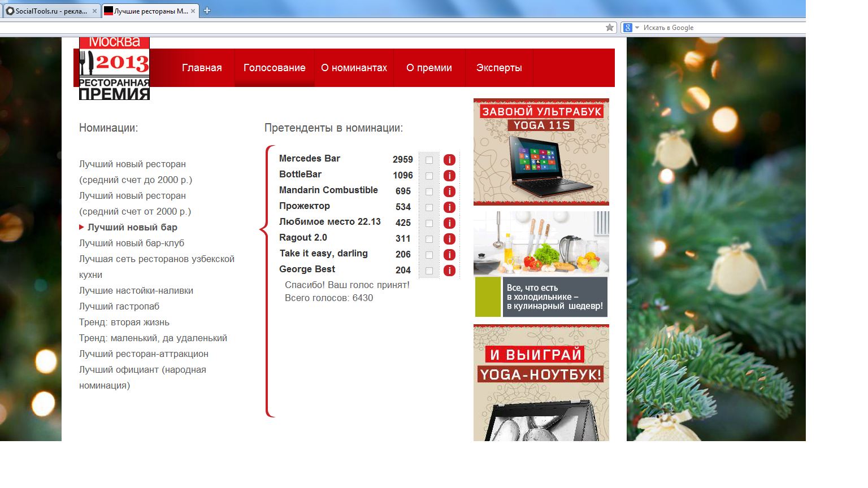Check the box for Любимое место 22.13
This screenshot has height=488, width=868.
click(429, 223)
